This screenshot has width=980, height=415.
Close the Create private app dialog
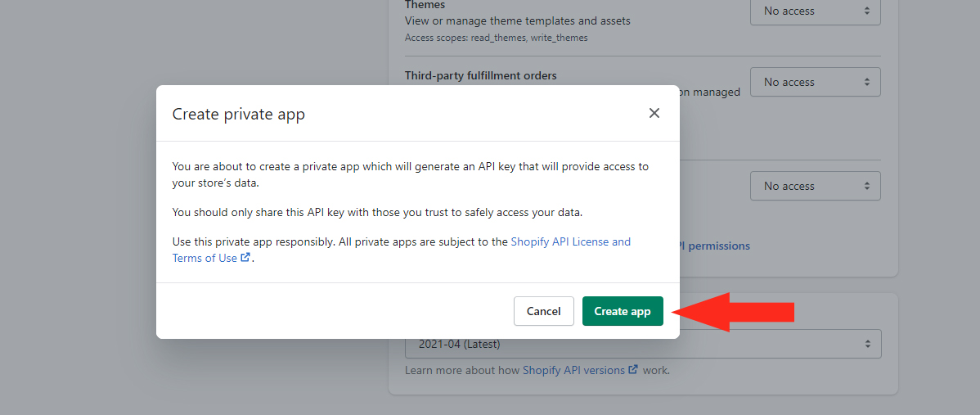click(654, 114)
